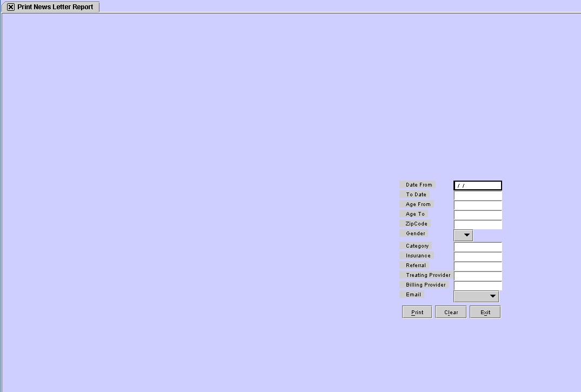Click the Date From input field
This screenshot has height=392, width=581.
point(478,185)
